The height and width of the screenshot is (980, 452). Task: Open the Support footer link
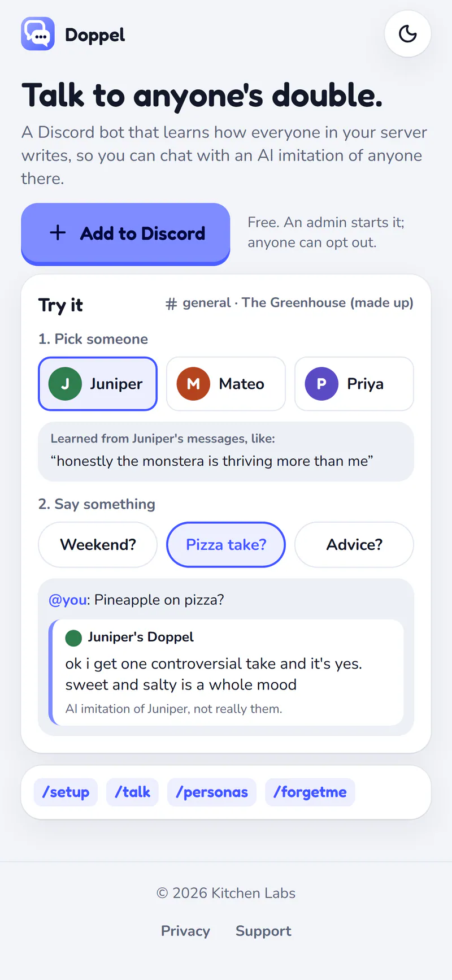(x=263, y=931)
